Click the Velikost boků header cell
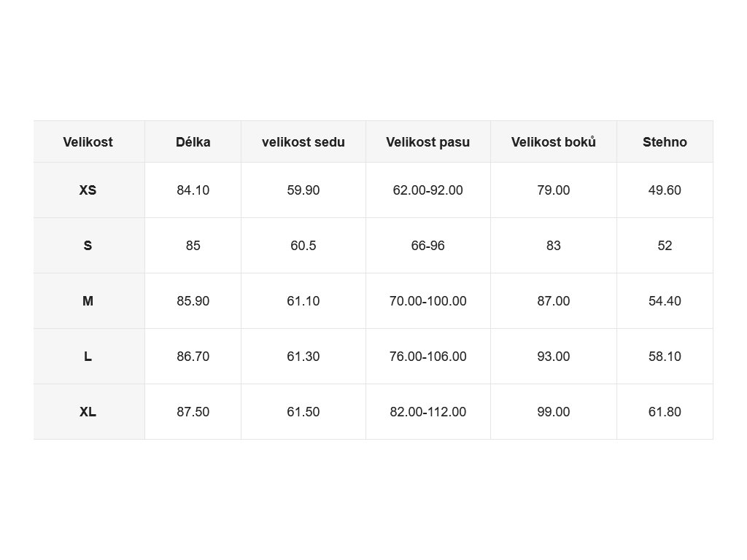This screenshot has width=747, height=560. [554, 142]
